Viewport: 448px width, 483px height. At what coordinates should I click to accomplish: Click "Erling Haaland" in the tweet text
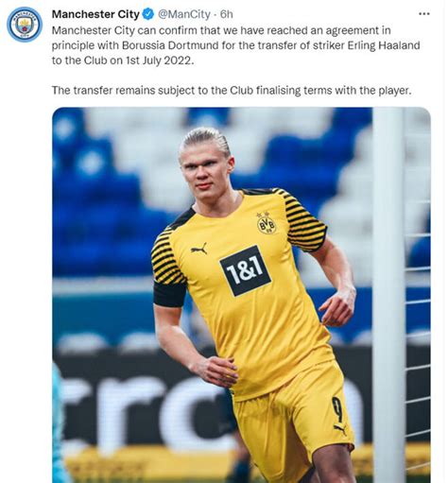(384, 45)
